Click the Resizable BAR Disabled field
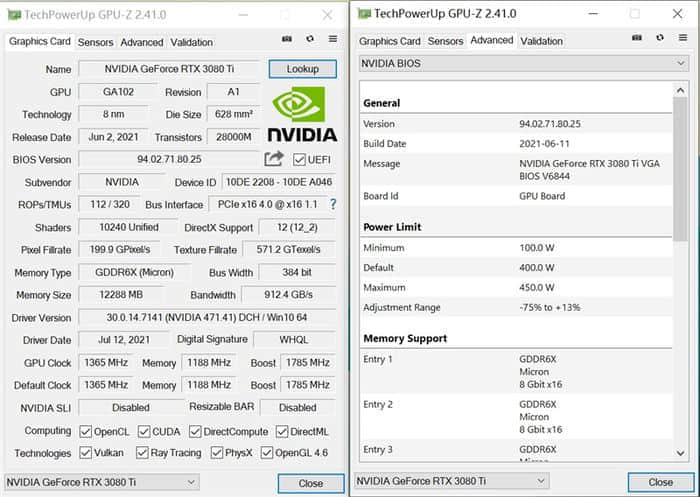Image resolution: width=700 pixels, height=497 pixels. (298, 408)
